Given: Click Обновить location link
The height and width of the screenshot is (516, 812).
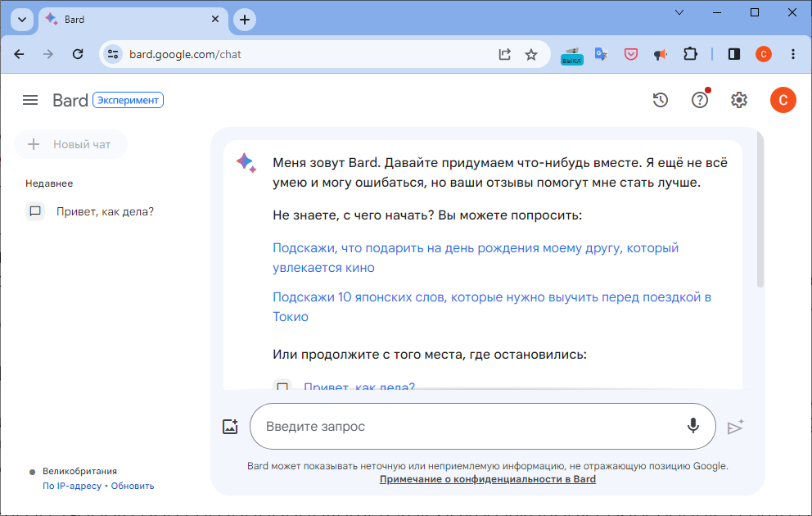Looking at the screenshot, I should tap(133, 486).
